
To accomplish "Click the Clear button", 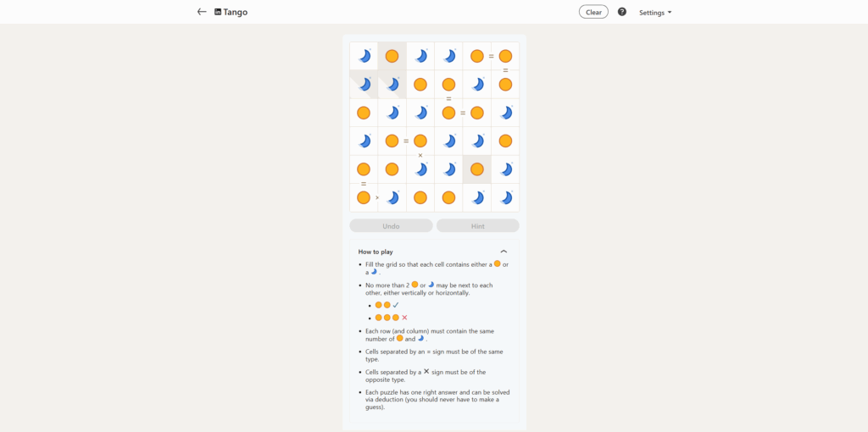I will click(x=593, y=12).
